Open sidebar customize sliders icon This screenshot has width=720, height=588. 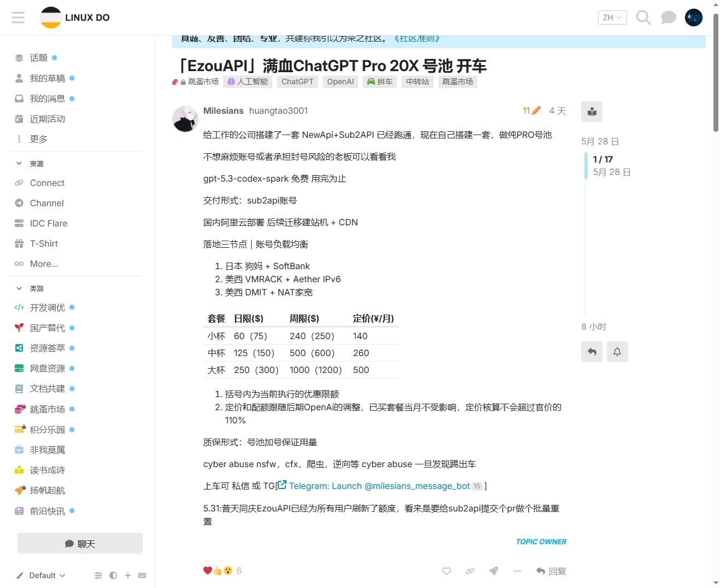point(98,575)
